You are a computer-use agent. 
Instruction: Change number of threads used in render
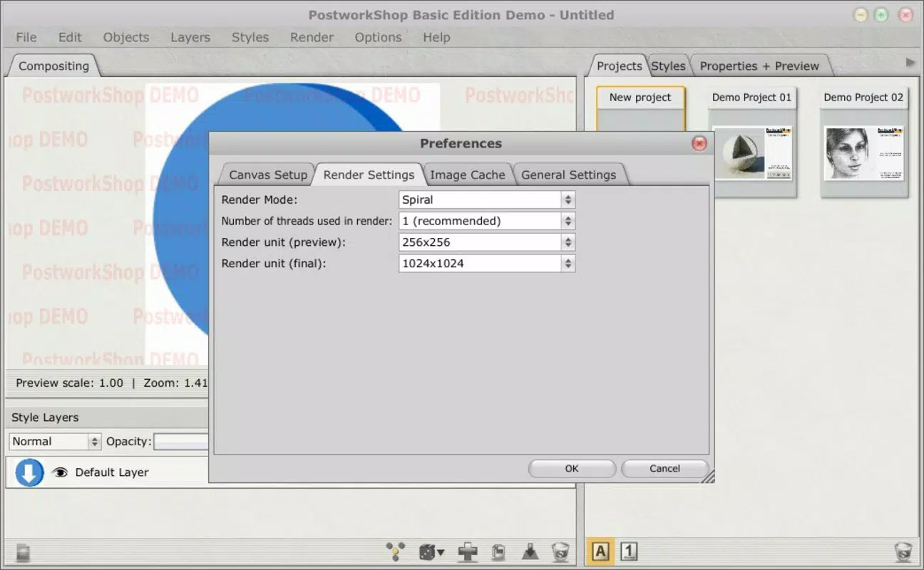tap(487, 221)
